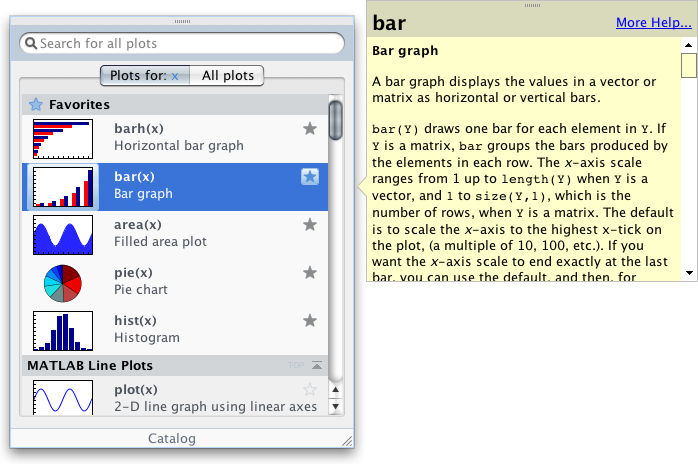Click the star icon beside Favorites header

tap(36, 104)
